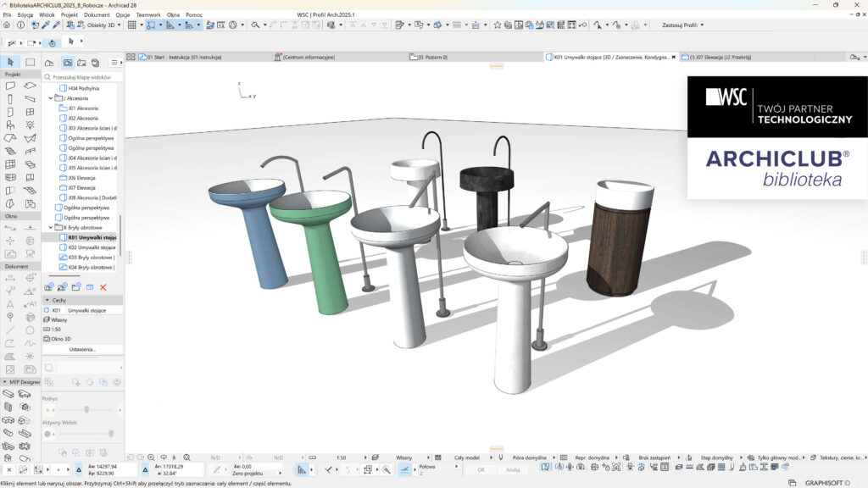Toggle the guide lines button in bottom bar

point(303,469)
